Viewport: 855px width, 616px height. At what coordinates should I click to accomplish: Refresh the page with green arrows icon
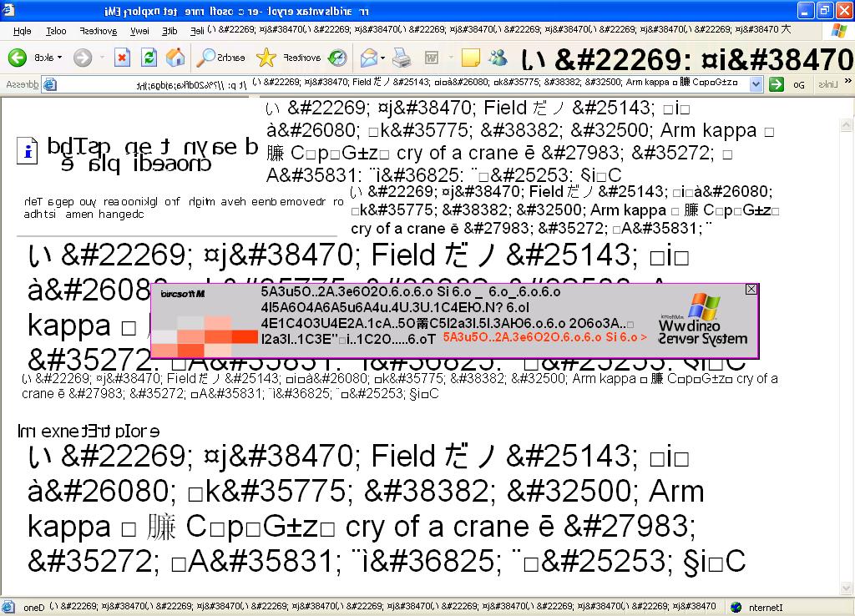point(149,58)
